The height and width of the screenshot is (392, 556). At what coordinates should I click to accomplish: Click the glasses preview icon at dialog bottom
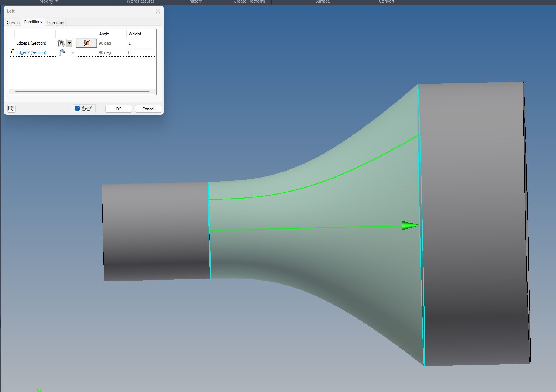87,108
